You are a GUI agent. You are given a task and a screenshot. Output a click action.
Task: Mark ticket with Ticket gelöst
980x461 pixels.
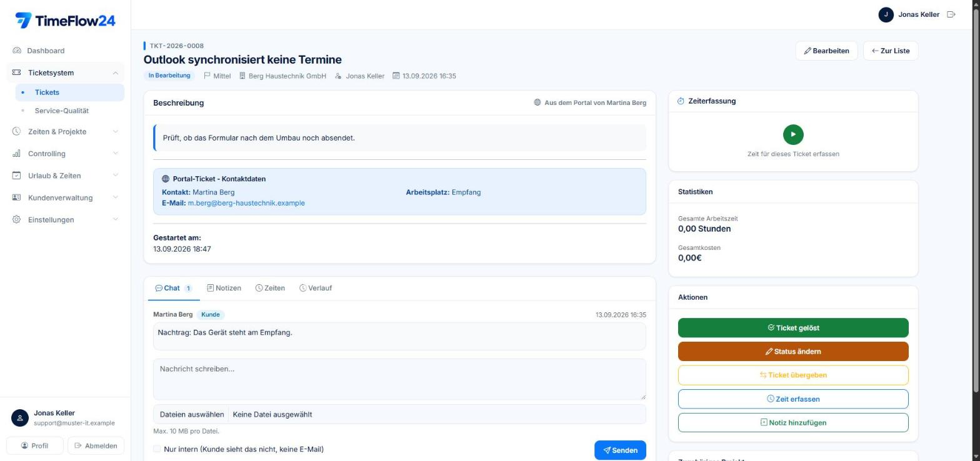pos(793,328)
